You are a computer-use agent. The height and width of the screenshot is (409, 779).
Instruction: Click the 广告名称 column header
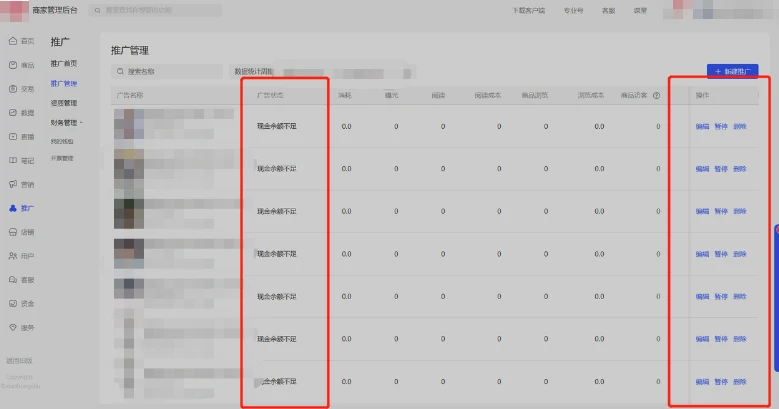pos(130,95)
